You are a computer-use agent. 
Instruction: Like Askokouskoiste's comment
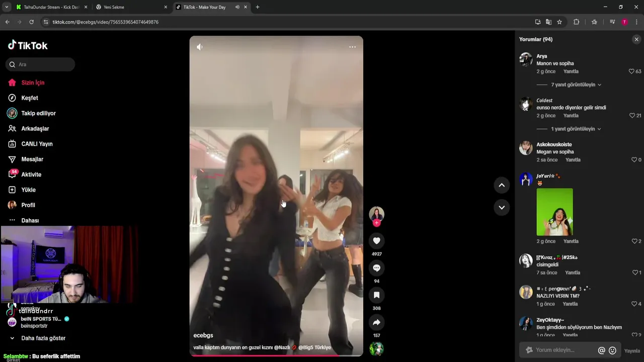(634, 160)
